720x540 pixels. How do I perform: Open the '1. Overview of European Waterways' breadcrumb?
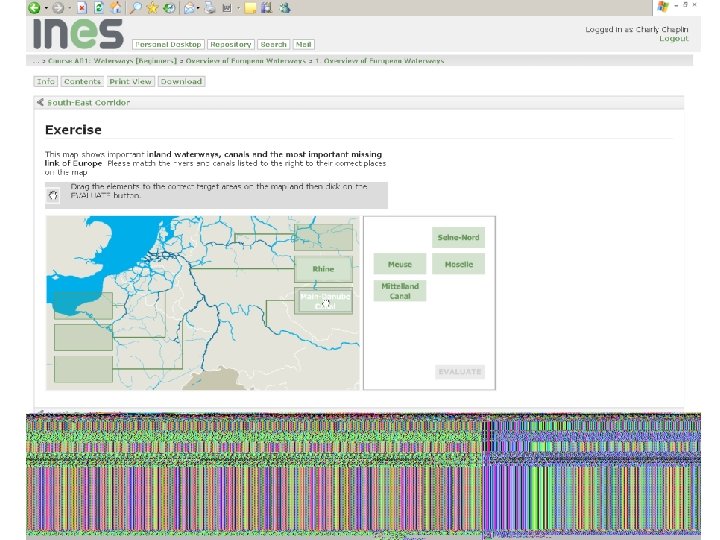tap(379, 61)
